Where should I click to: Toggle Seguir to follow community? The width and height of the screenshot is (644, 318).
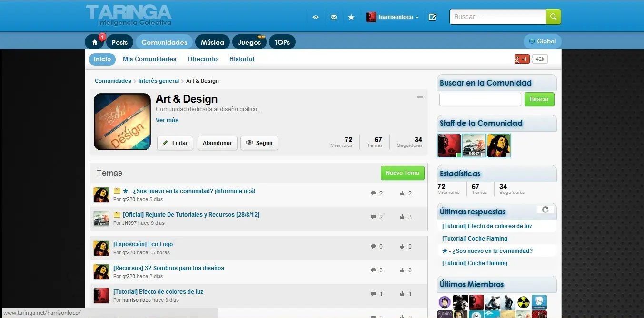click(x=259, y=143)
